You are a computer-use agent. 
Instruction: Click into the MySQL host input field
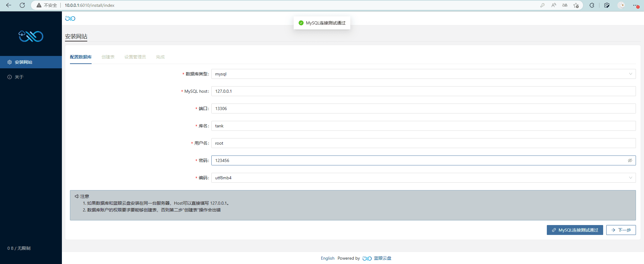423,91
